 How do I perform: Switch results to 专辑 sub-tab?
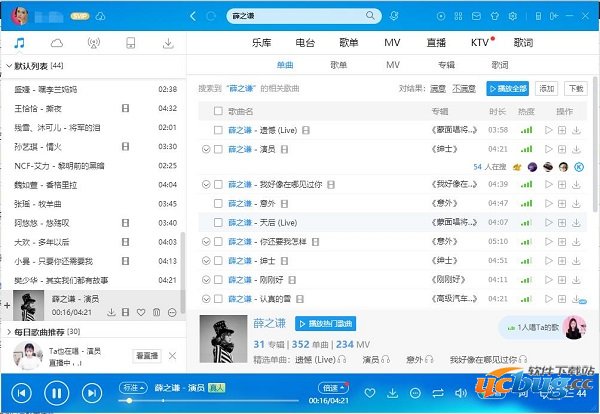[x=446, y=65]
